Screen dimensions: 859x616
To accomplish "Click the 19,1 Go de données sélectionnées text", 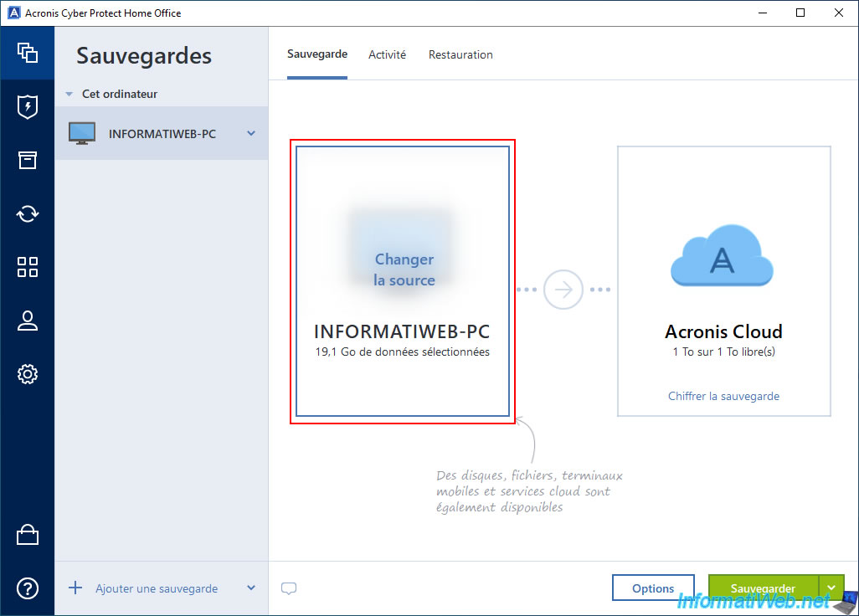I will point(403,352).
